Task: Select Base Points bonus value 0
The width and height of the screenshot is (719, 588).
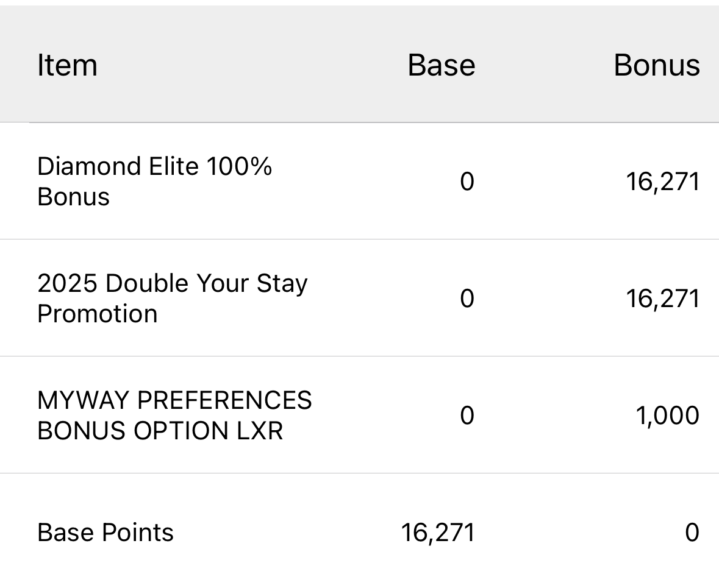Action: (692, 533)
